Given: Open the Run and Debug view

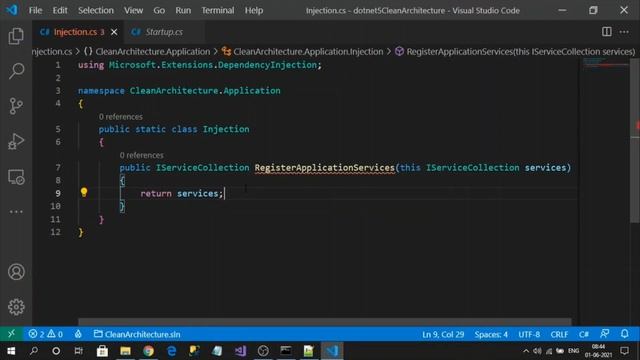Looking at the screenshot, I should pyautogui.click(x=16, y=141).
